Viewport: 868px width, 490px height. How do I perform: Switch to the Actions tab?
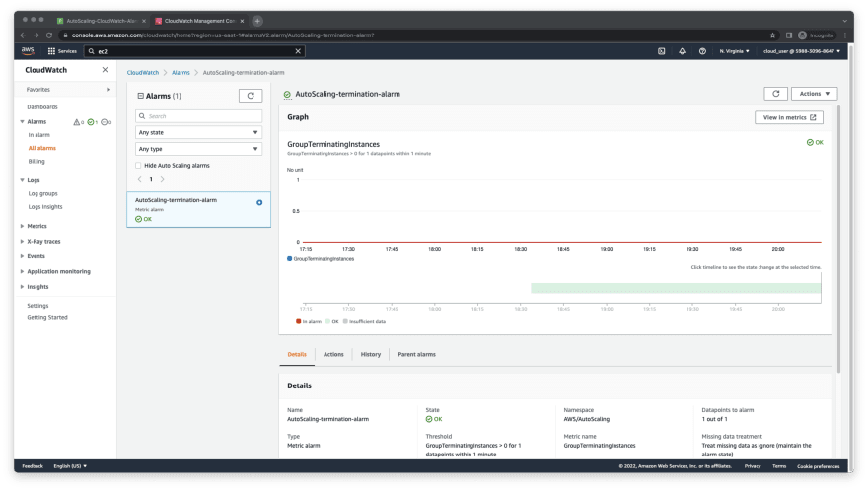(333, 355)
